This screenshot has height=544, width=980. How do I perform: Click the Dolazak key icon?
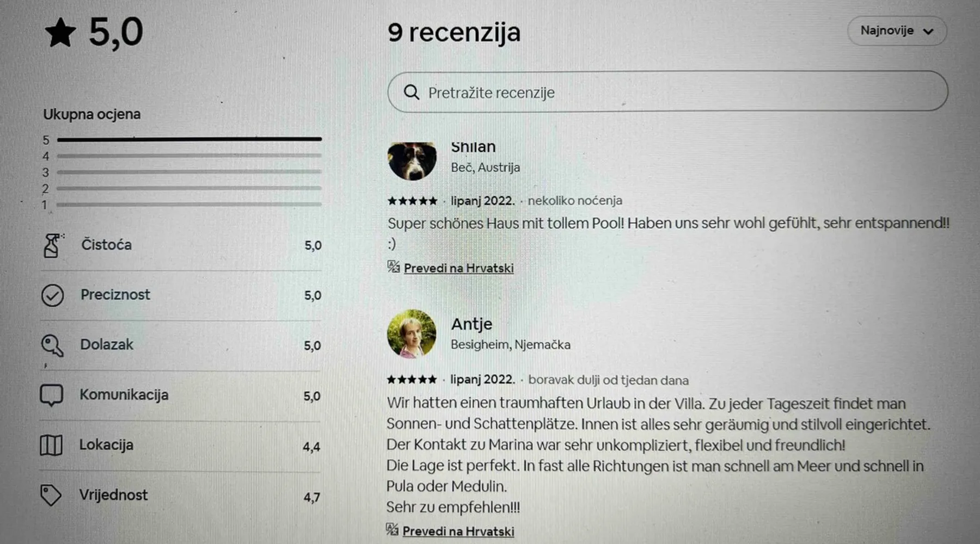[52, 345]
